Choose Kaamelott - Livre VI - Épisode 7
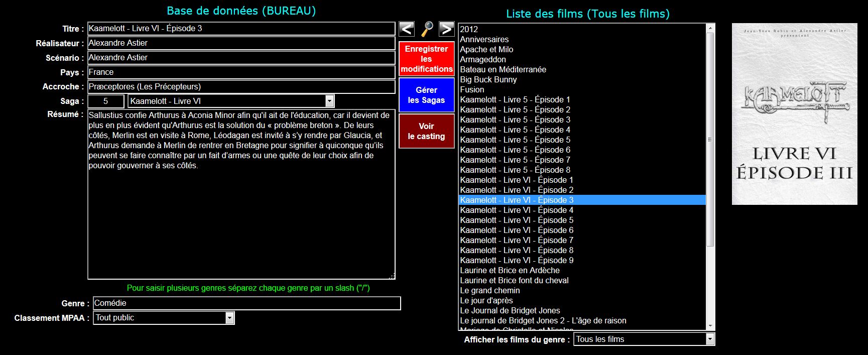Image resolution: width=868 pixels, height=355 pixels. tap(582, 240)
